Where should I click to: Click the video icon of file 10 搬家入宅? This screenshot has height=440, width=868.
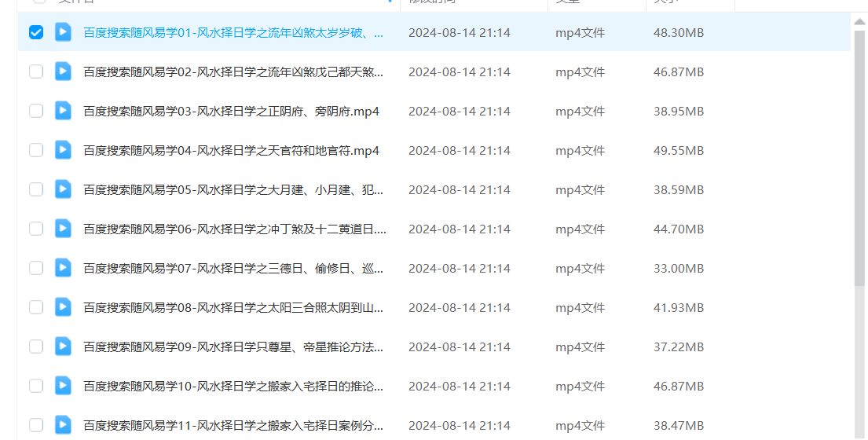(x=63, y=386)
